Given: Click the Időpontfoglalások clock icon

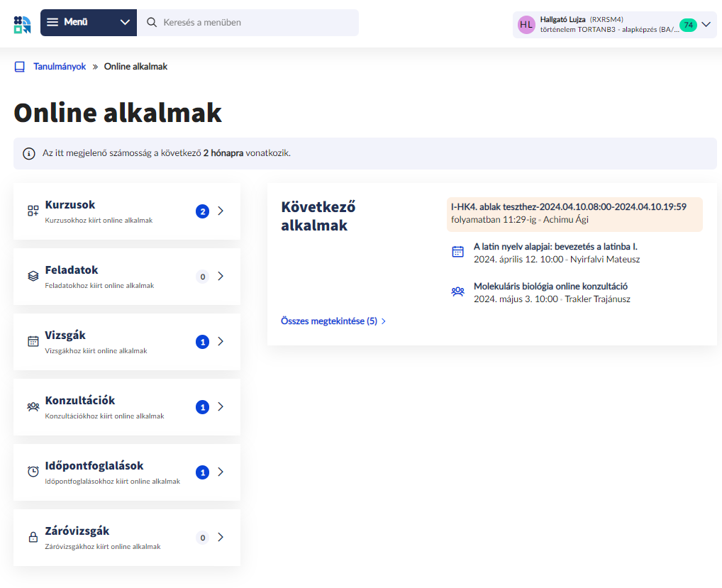Looking at the screenshot, I should pos(33,472).
